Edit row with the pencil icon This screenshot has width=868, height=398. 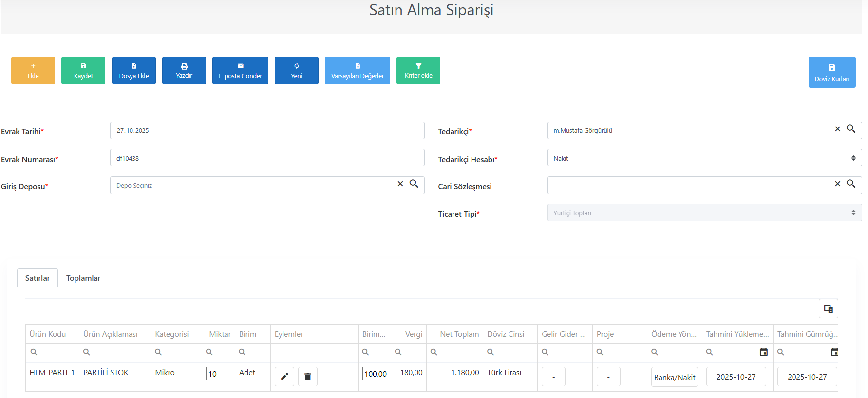284,377
